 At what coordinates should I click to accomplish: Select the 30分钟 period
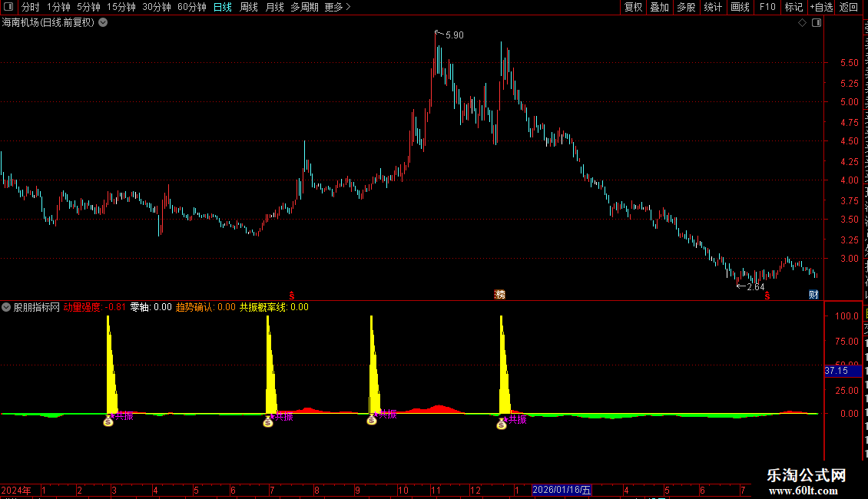(x=157, y=7)
